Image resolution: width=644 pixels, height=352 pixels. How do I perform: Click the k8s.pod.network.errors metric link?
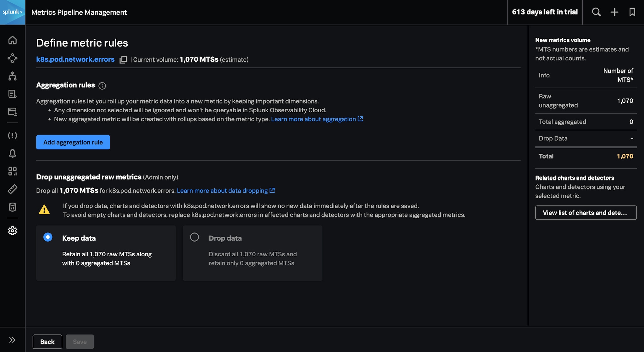[x=75, y=59]
